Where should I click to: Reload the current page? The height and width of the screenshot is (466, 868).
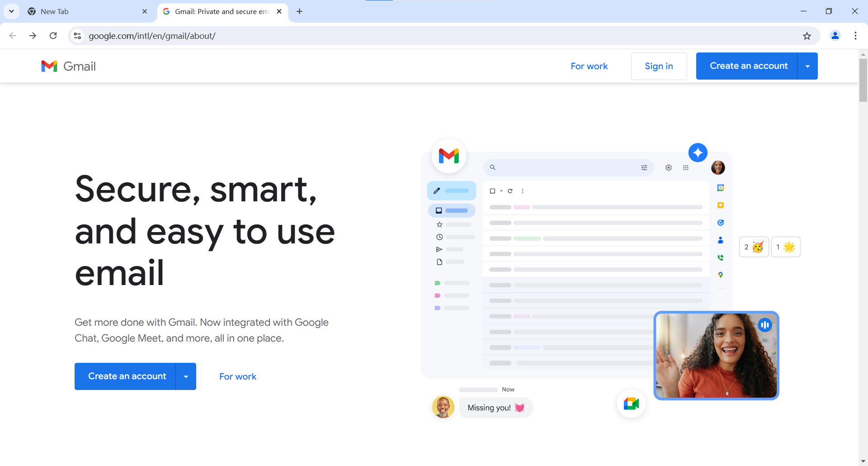[53, 36]
